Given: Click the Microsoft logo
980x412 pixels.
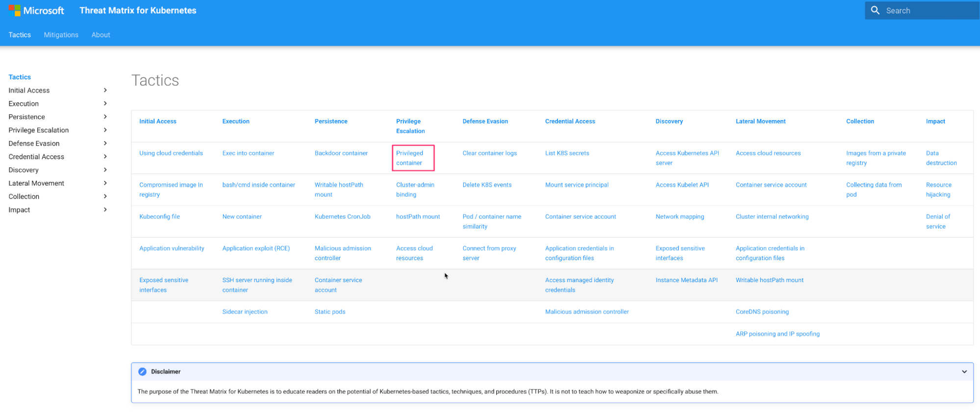Looking at the screenshot, I should click(36, 10).
